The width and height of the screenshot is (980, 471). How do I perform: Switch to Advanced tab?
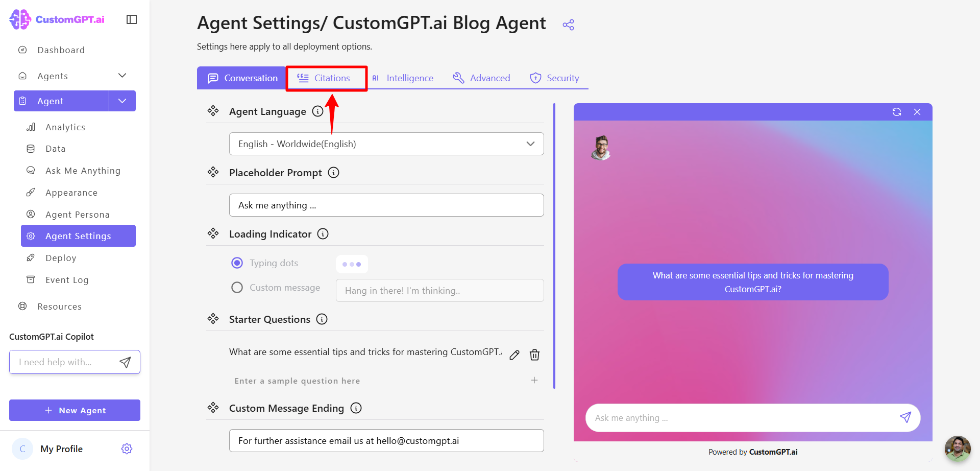click(481, 78)
